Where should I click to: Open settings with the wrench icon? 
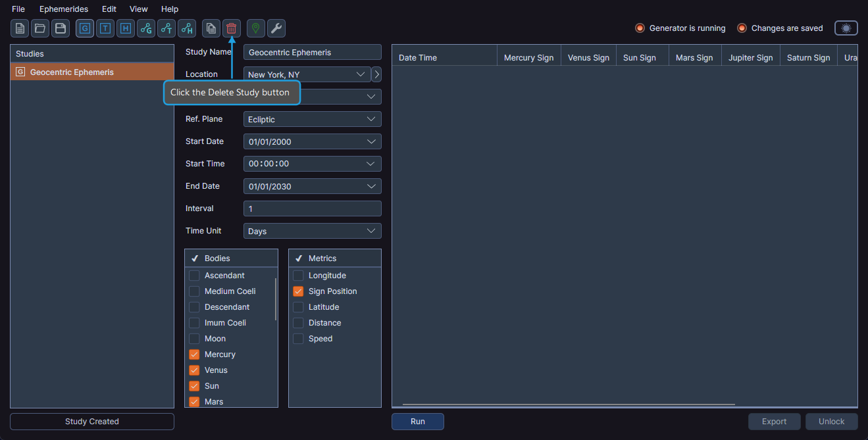276,28
